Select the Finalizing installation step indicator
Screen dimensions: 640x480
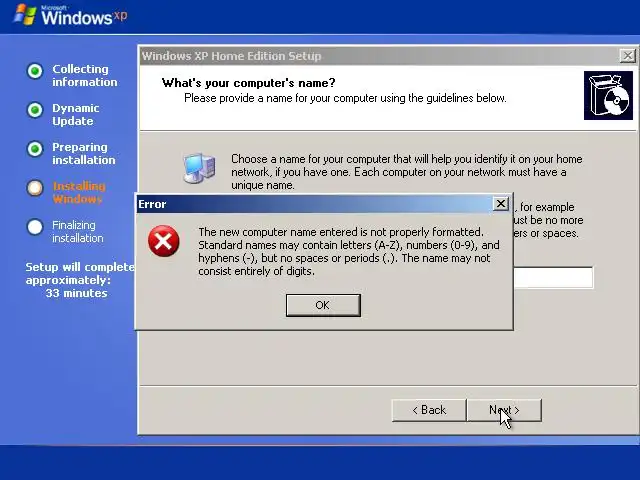[x=35, y=227]
